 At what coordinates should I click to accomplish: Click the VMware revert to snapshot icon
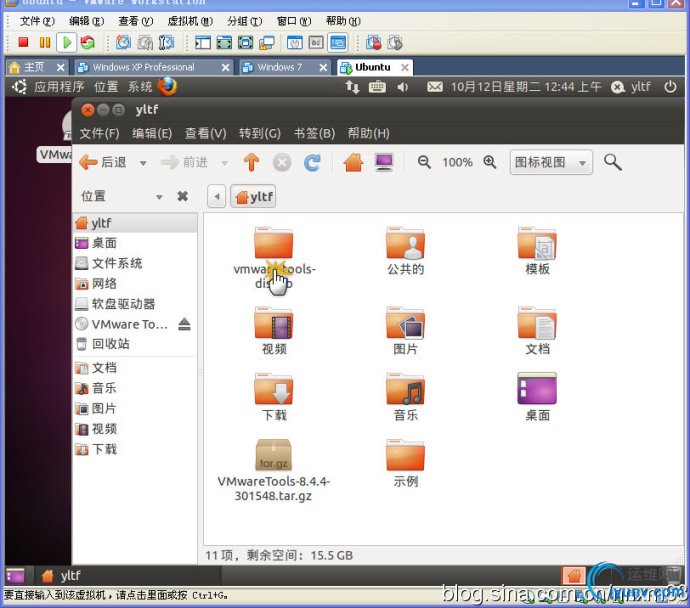tap(145, 42)
